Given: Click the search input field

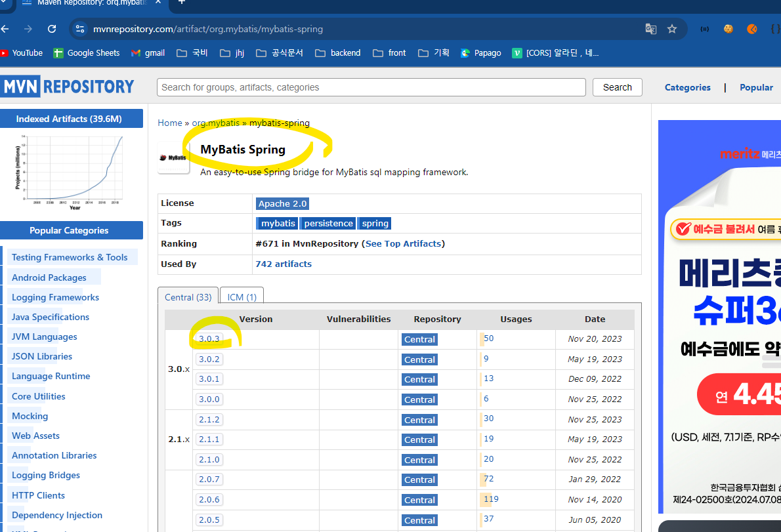Looking at the screenshot, I should point(371,87).
